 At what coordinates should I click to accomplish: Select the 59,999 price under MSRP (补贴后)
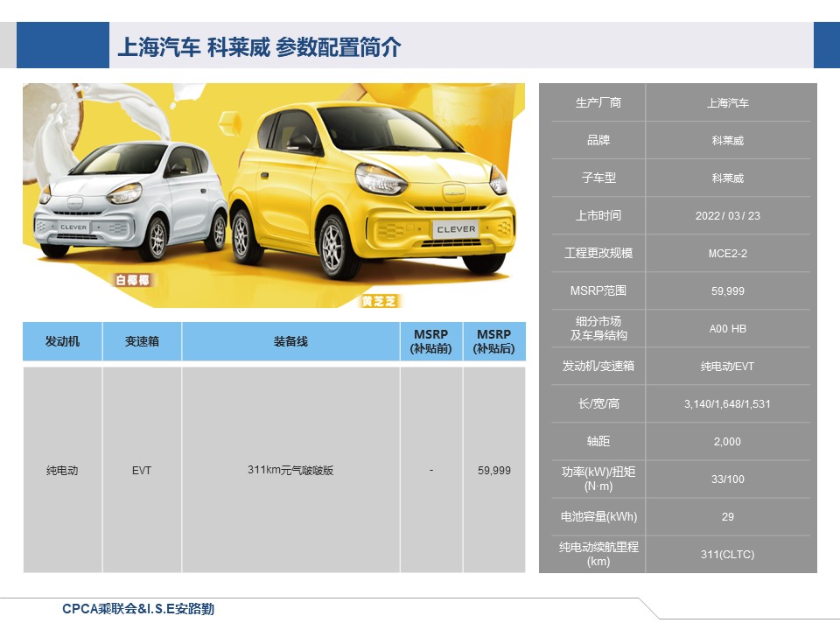[493, 471]
